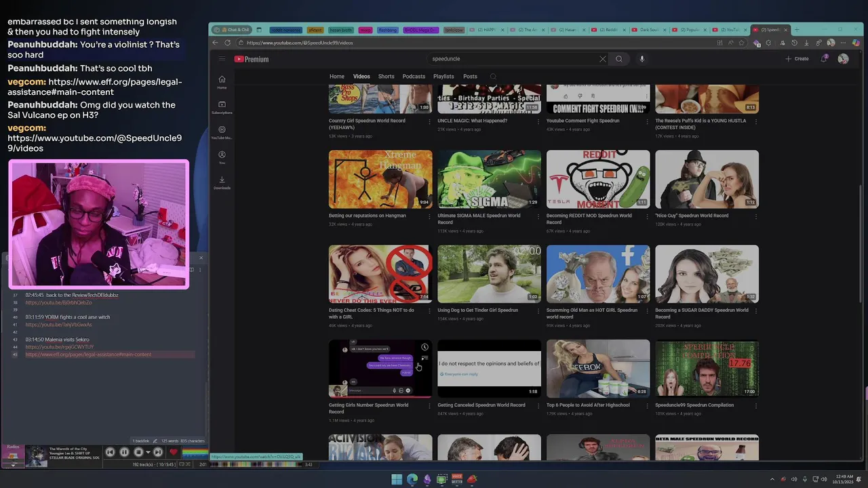Open the channel Posts tab
The width and height of the screenshot is (868, 488).
tap(470, 77)
